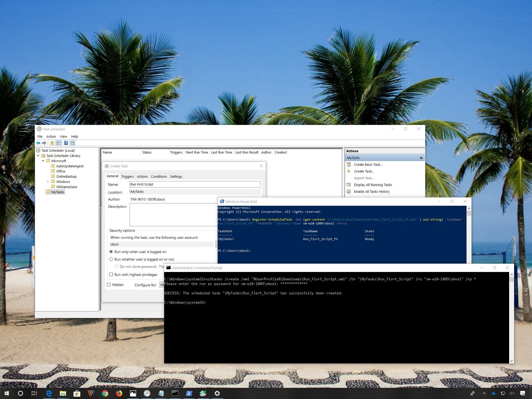Screen dimensions: 532x399
Task: Click Task Scheduler clock icon on taskbar
Action: [147, 393]
